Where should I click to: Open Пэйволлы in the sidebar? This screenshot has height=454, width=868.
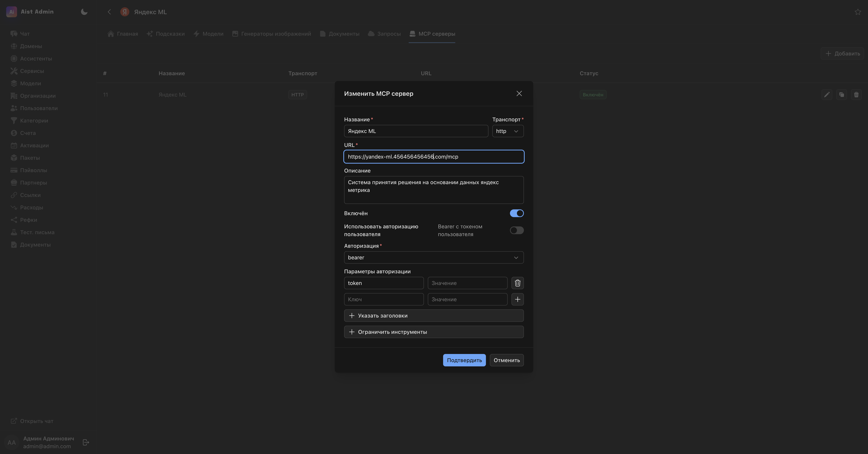coord(29,170)
